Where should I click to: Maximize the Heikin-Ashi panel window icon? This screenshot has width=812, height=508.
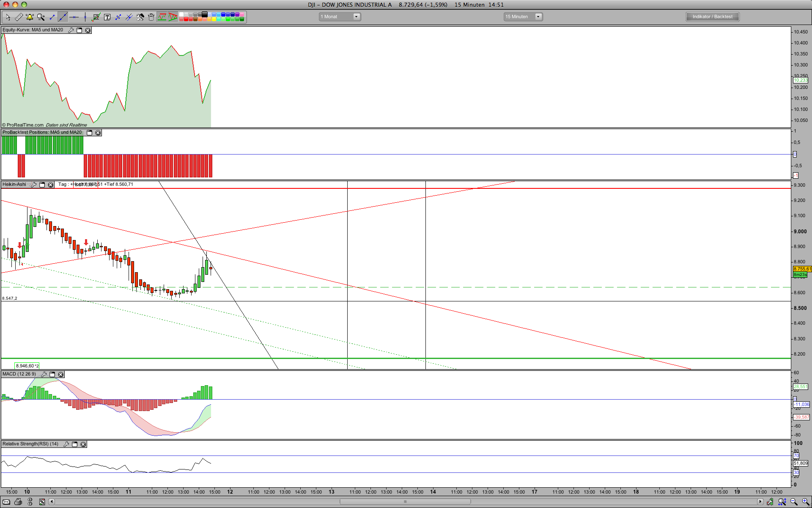[42, 185]
